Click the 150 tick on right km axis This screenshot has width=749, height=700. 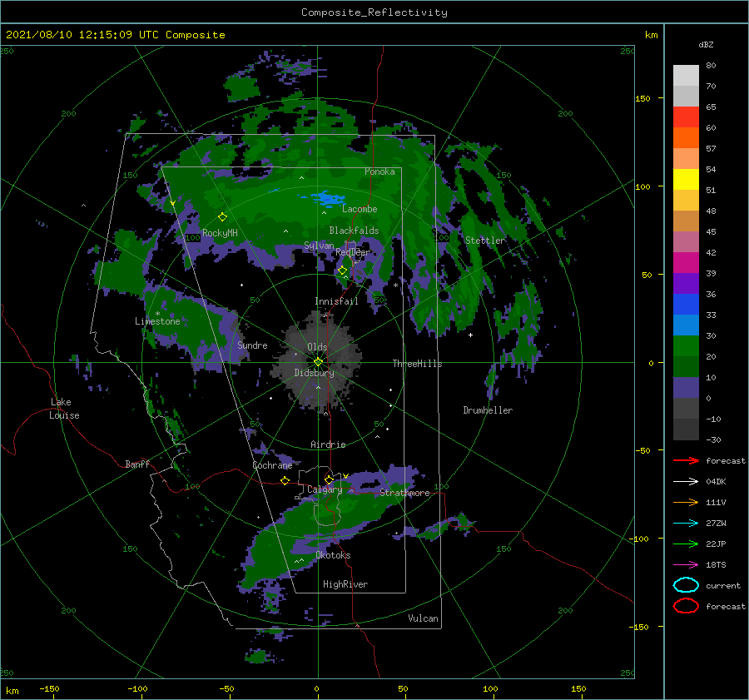click(x=642, y=98)
